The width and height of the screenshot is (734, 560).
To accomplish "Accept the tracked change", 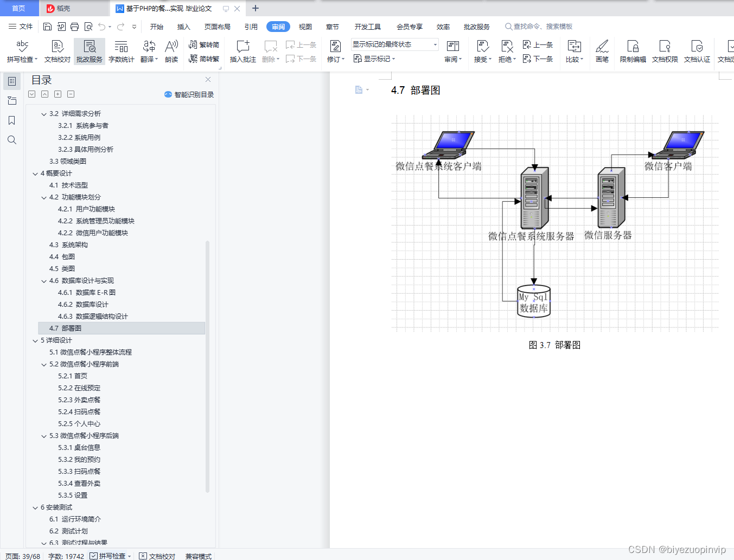I will click(482, 52).
